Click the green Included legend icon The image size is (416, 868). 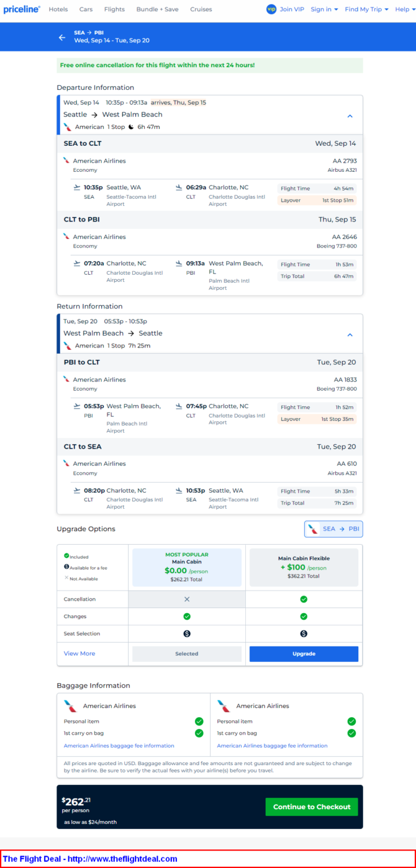click(x=66, y=557)
